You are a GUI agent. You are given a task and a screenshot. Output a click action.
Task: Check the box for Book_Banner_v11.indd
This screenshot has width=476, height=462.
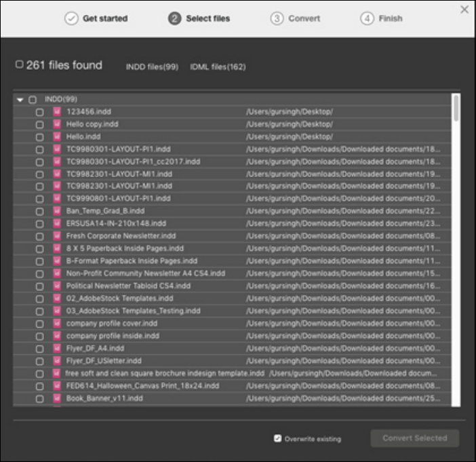pos(40,399)
